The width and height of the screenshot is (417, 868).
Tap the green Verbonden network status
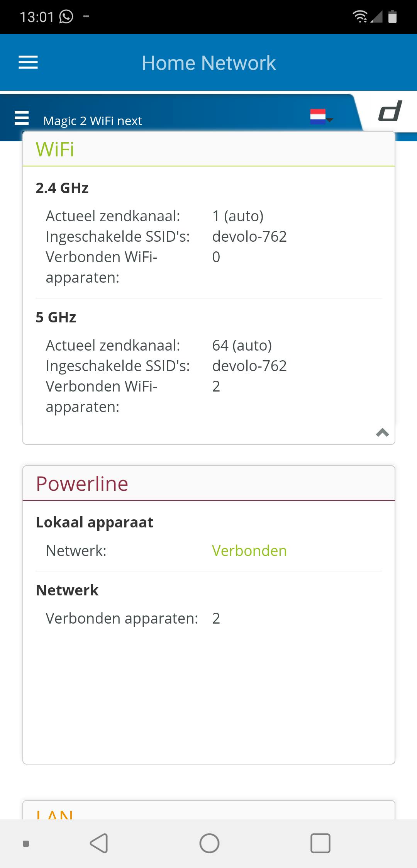tap(249, 551)
